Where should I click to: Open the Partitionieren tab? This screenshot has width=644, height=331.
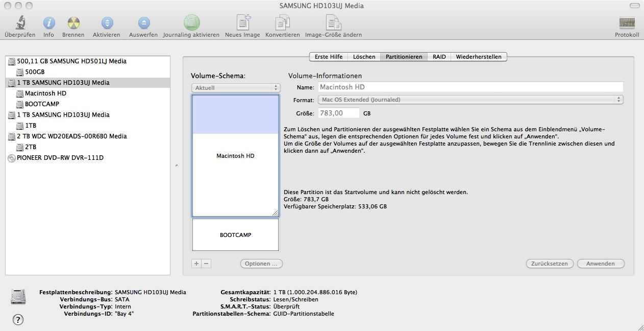(404, 57)
